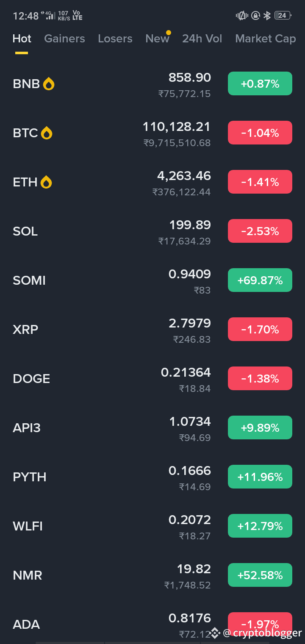Click the -1.04% change badge for BTC

tap(260, 133)
